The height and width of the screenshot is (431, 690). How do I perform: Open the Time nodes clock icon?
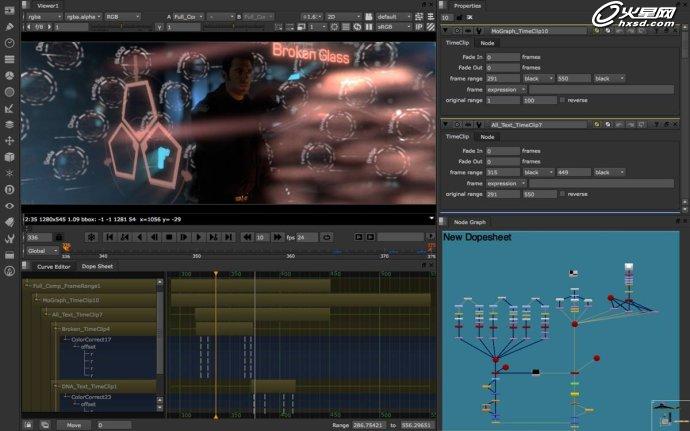9,43
